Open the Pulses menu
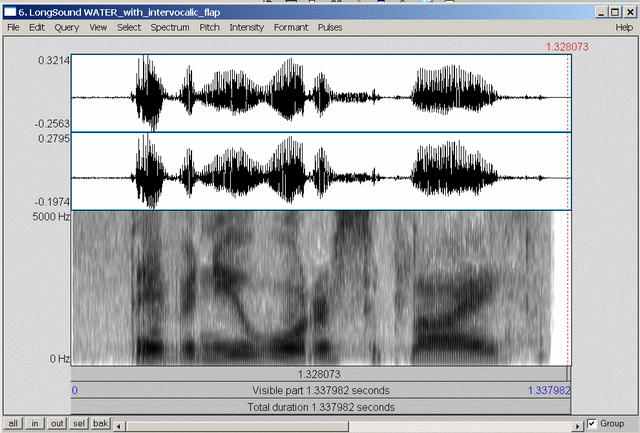640x433 pixels. click(330, 27)
